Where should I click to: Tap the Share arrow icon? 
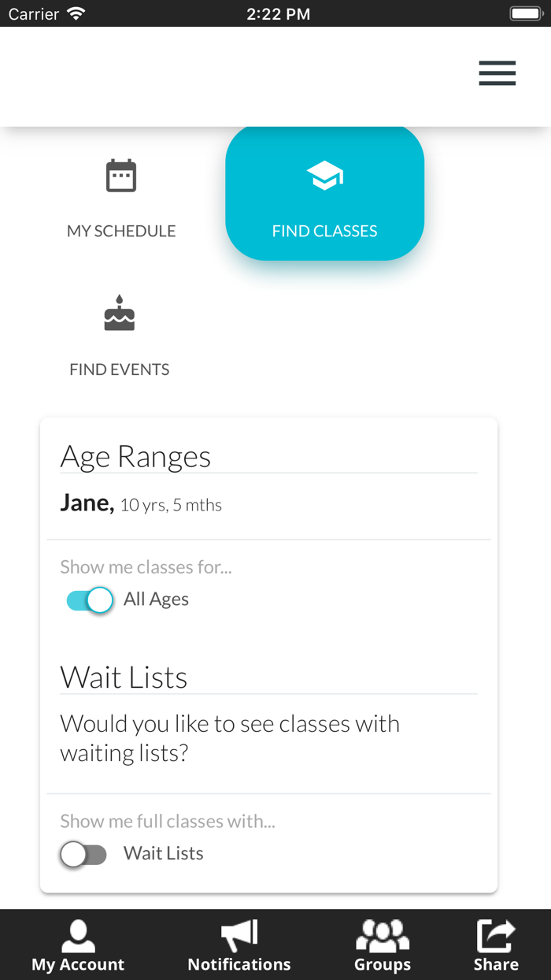click(496, 936)
